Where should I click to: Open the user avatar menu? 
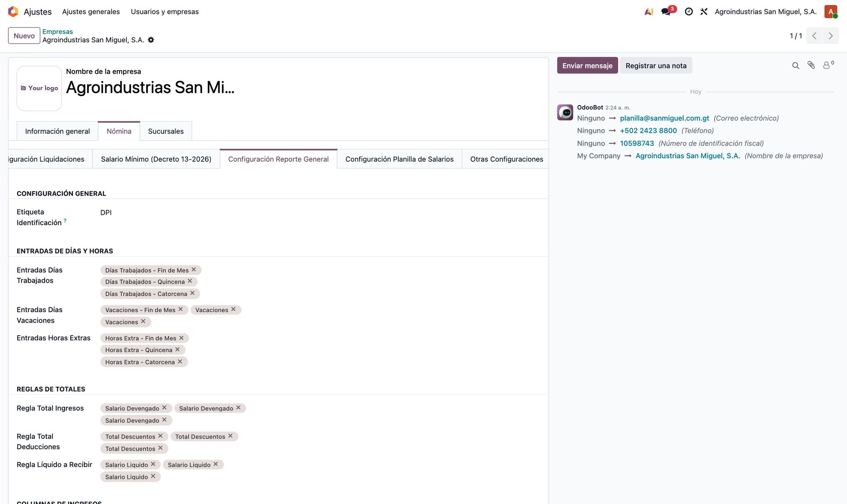(x=831, y=11)
